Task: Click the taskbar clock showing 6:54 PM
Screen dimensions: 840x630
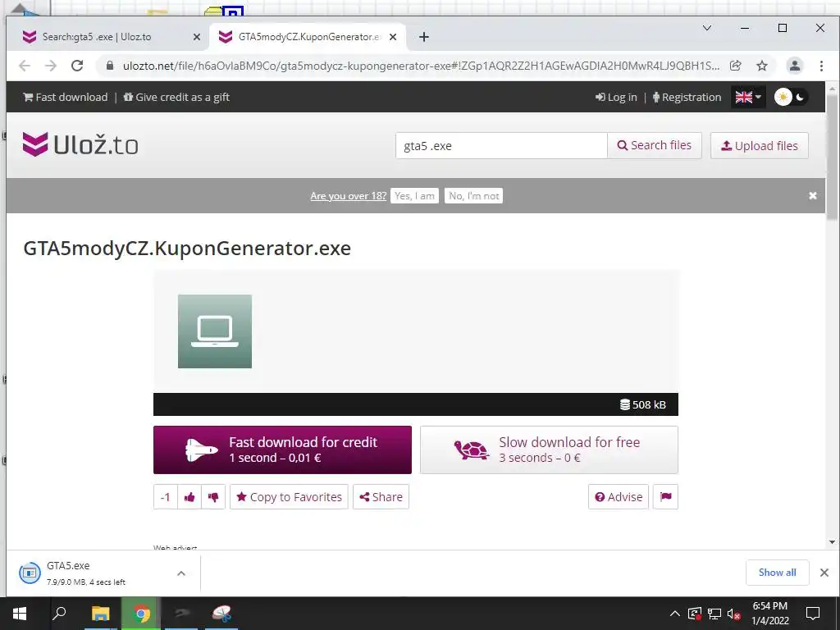Action: click(770, 614)
